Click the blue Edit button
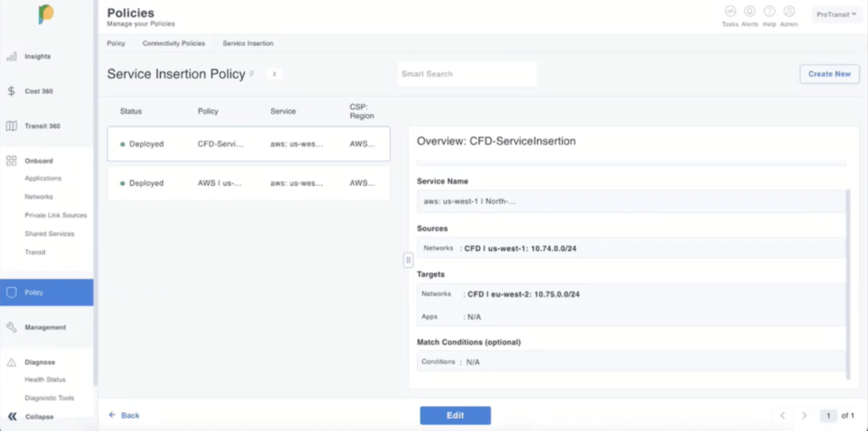 (x=455, y=416)
